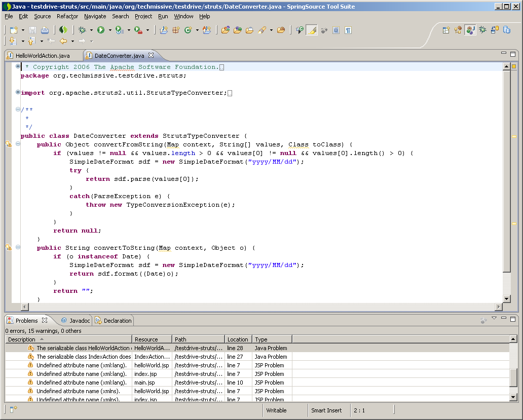Switch to the Team Synchronizing perspective icon

click(495, 30)
